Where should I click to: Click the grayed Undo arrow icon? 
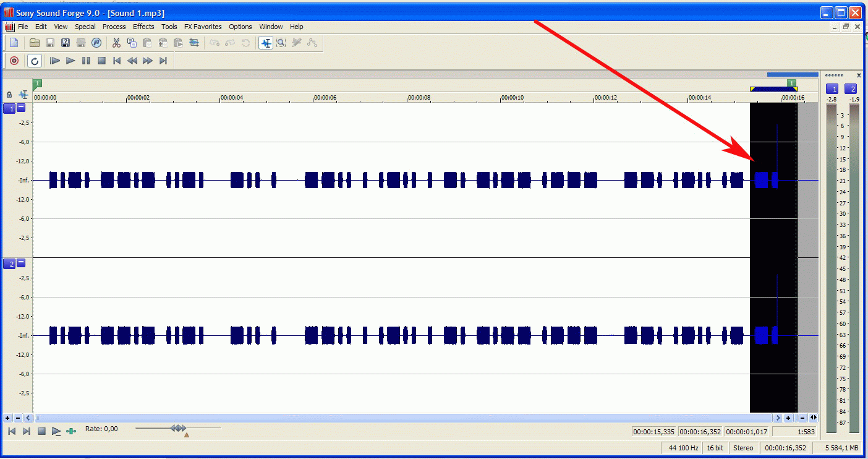pos(215,43)
